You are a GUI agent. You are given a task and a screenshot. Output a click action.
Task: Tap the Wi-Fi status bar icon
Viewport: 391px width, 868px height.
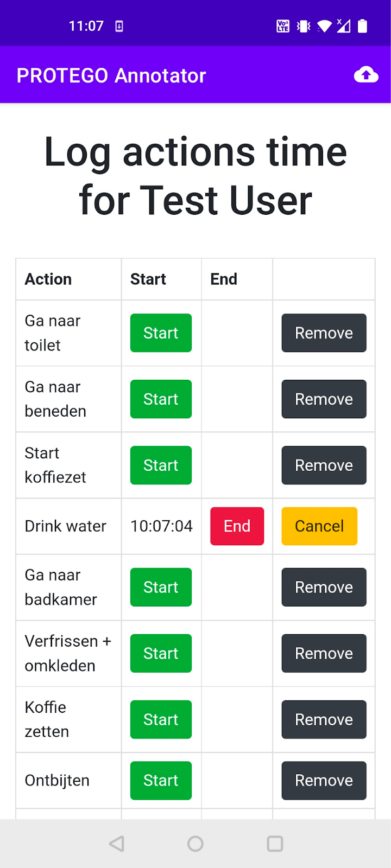324,26
